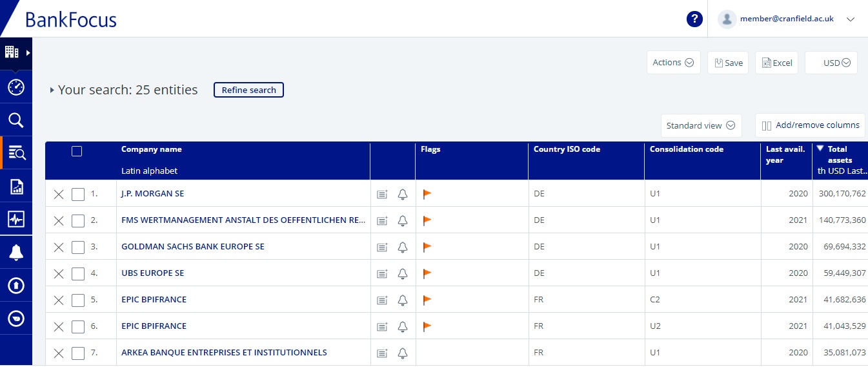Expand the 'Your search' details triangle

pos(52,90)
